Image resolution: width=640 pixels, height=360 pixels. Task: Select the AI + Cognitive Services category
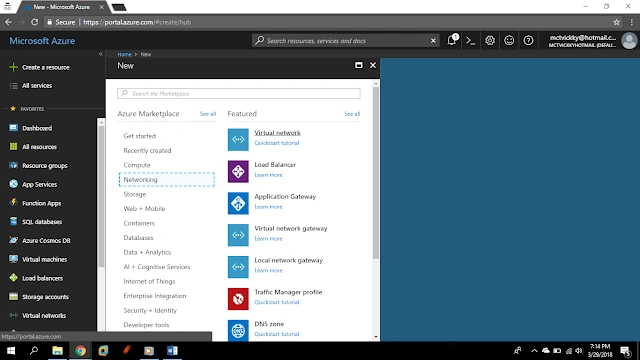(x=157, y=267)
